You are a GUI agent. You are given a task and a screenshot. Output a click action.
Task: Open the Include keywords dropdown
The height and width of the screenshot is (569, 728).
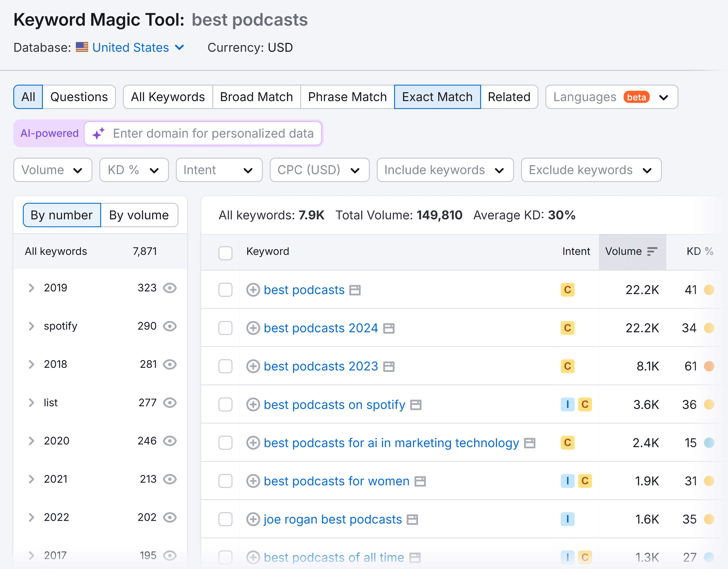445,170
